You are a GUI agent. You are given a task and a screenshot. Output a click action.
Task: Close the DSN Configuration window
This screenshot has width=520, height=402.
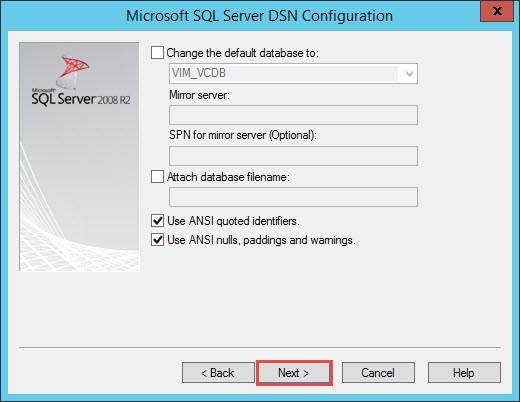coord(497,11)
